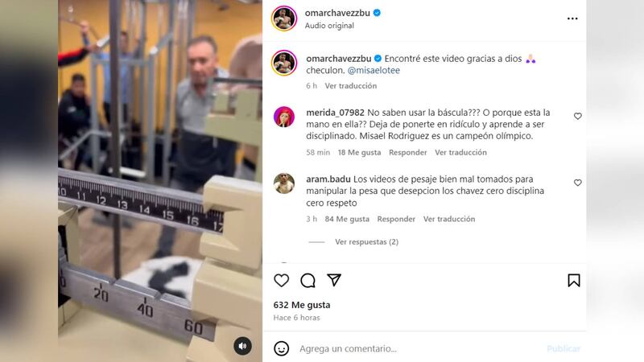
Task: Open the comment bubble icon
Action: click(x=308, y=280)
